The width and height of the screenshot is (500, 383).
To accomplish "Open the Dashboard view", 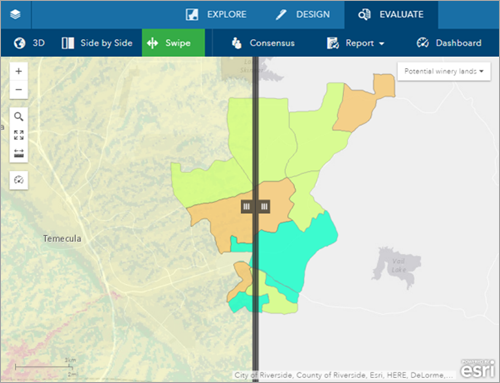I will pos(449,43).
